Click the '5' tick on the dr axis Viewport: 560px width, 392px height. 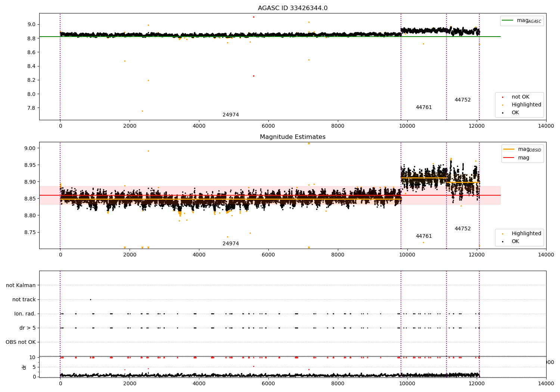click(x=34, y=367)
